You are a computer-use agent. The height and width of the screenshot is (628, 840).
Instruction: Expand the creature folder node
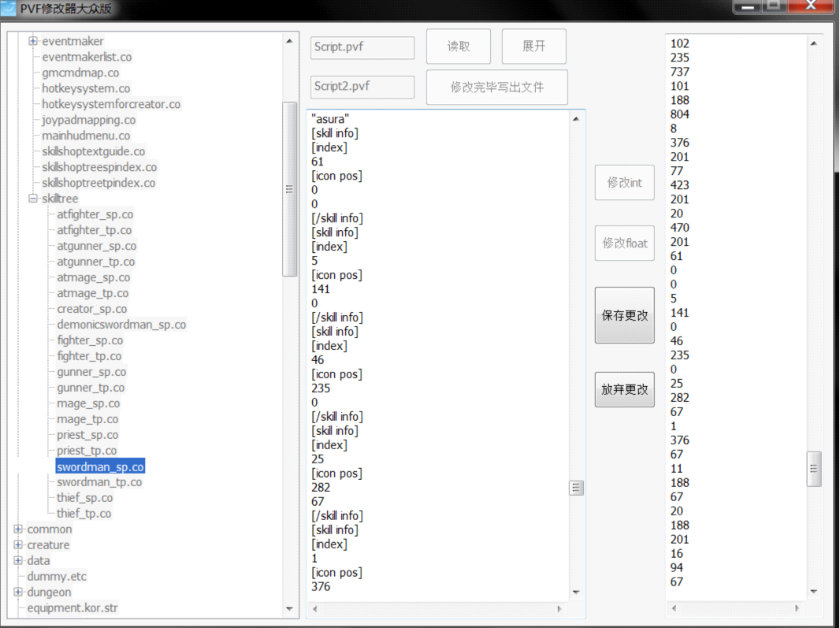tap(18, 545)
